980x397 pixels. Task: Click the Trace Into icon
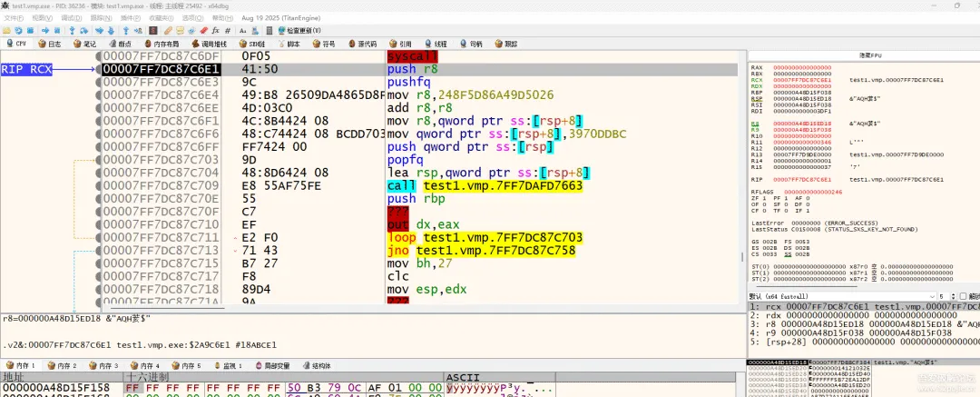click(x=100, y=31)
